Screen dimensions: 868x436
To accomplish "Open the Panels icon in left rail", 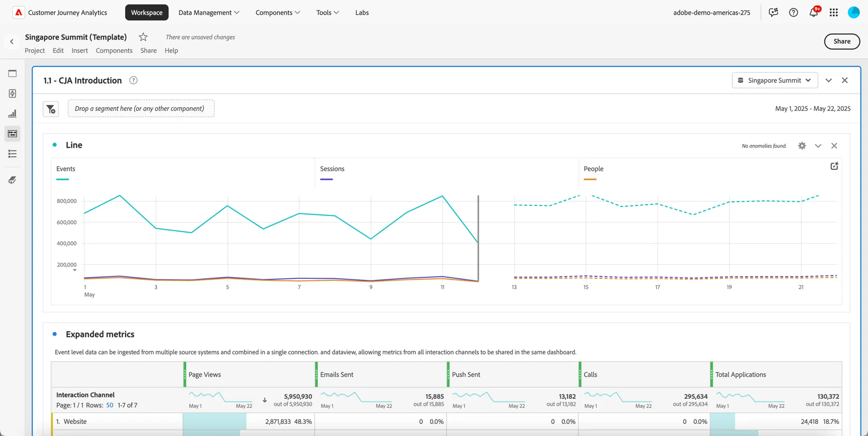I will (x=13, y=73).
